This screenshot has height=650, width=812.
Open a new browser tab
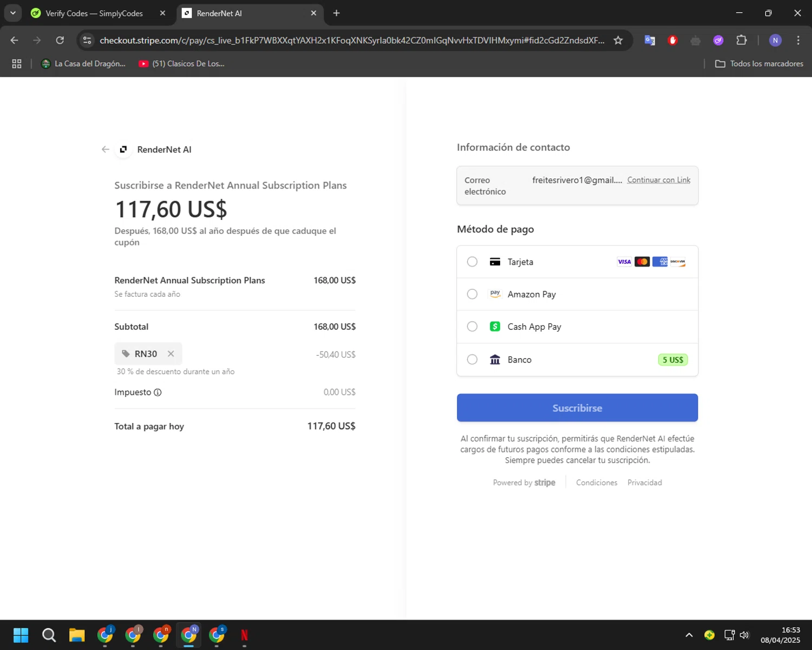[336, 13]
